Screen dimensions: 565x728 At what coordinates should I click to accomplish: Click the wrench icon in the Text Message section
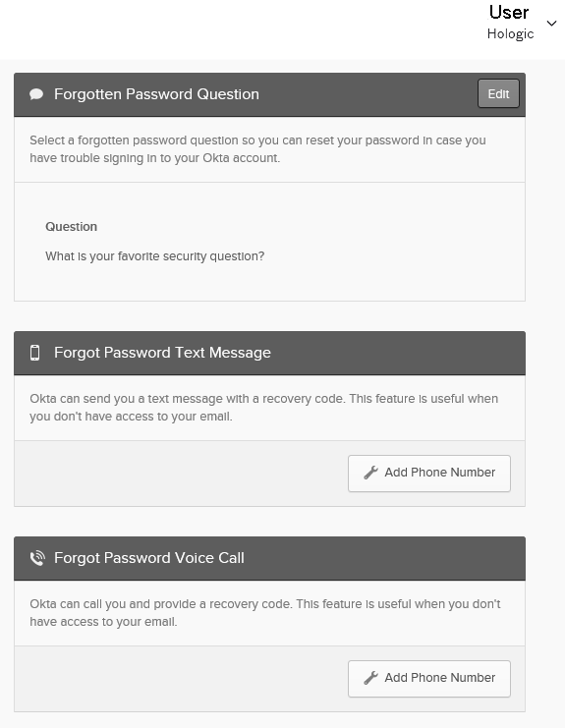coord(370,473)
